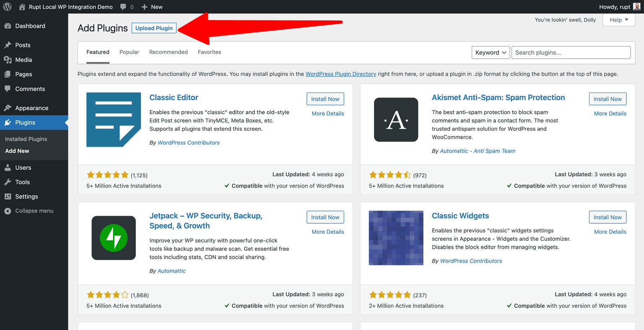
Task: Open Automattic - Anti Spam Team link
Action: coord(478,151)
